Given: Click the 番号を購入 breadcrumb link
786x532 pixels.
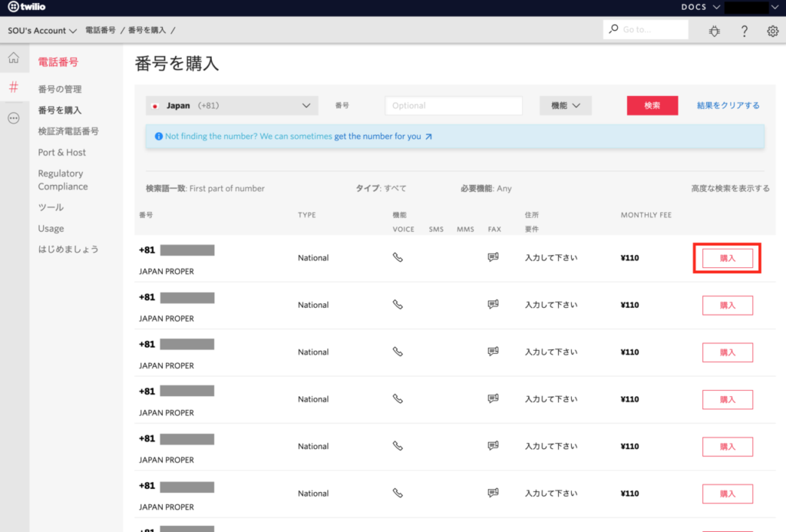Looking at the screenshot, I should tap(147, 30).
